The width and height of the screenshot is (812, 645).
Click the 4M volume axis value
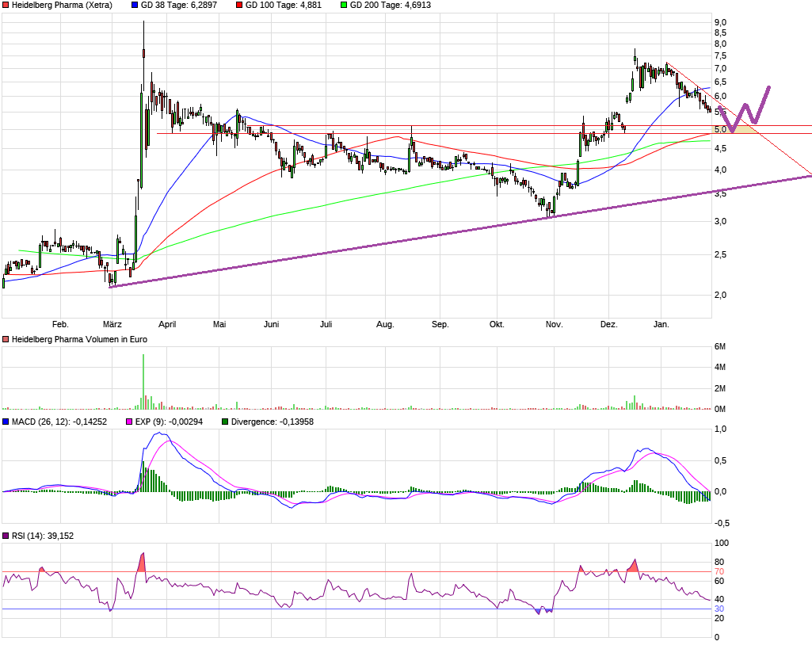coord(720,368)
